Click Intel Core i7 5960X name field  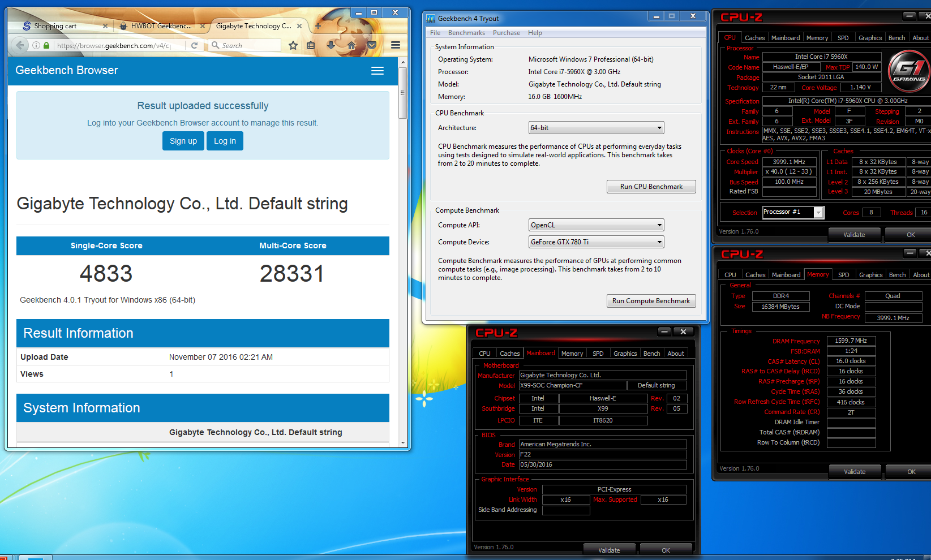pos(821,57)
